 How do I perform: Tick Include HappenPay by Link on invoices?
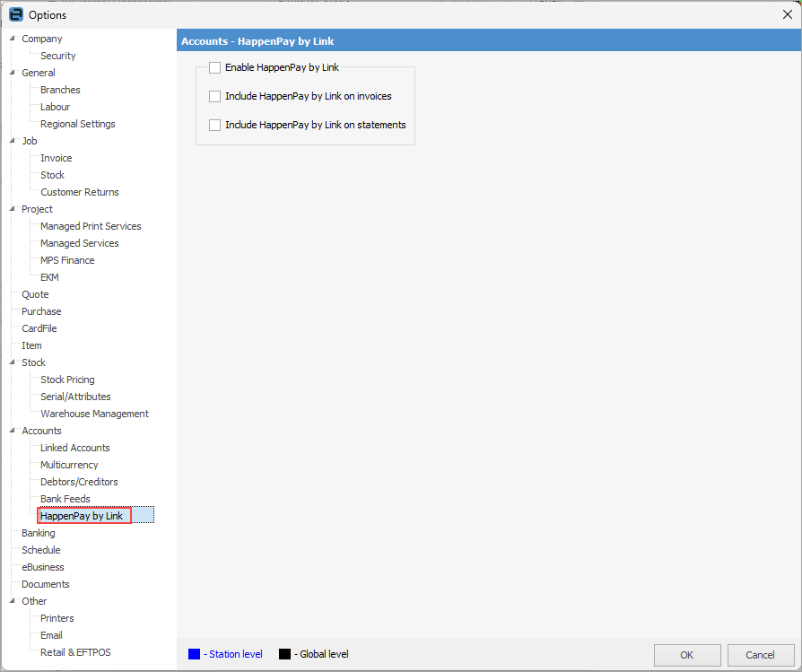click(x=214, y=96)
